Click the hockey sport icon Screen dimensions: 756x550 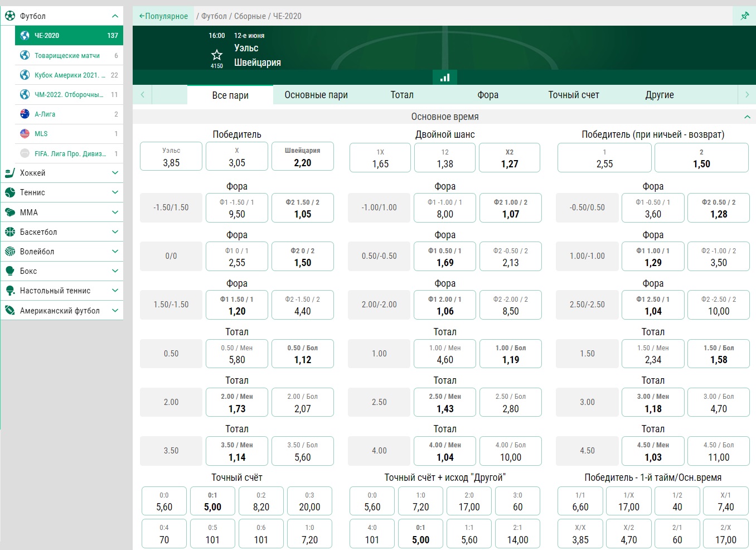[x=10, y=173]
